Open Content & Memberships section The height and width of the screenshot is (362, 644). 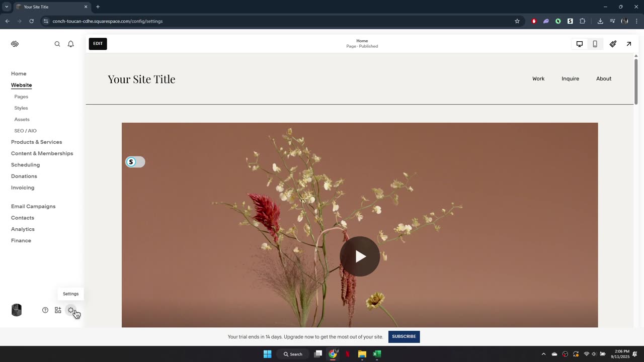pyautogui.click(x=42, y=153)
